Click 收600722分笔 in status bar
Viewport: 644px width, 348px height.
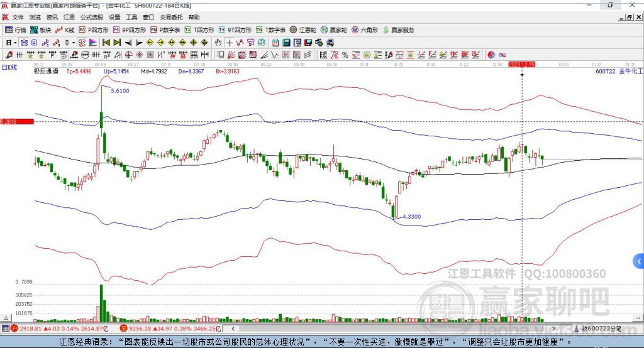click(x=597, y=329)
